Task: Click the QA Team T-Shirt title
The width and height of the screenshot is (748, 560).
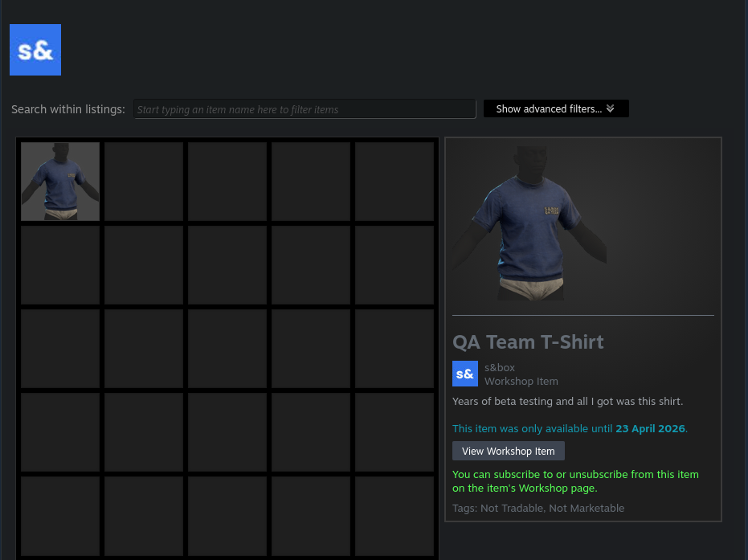Action: pyautogui.click(x=528, y=342)
